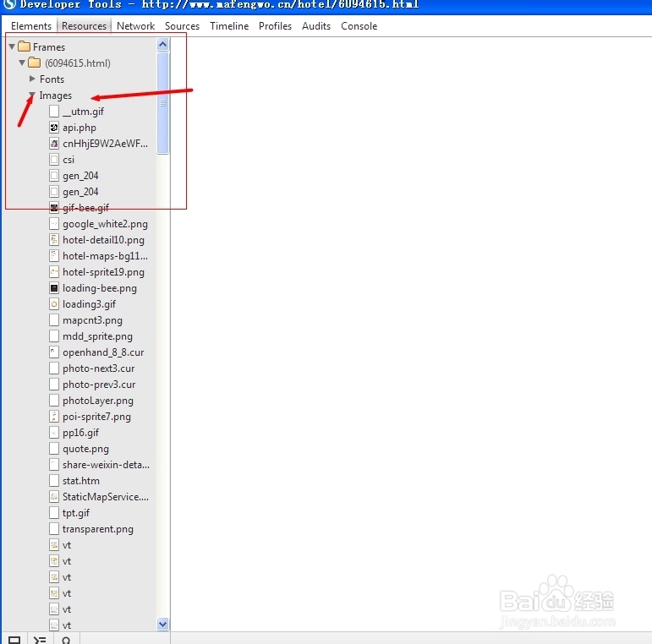This screenshot has height=644, width=652.
Task: Click the __utm.gif file icon
Action: (x=54, y=111)
